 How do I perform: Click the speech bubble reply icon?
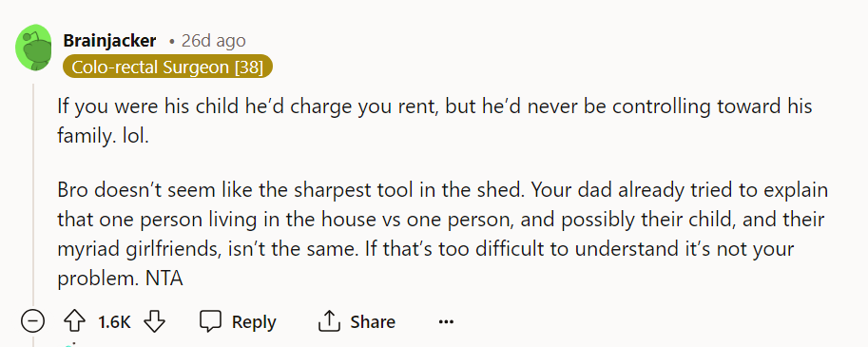click(210, 321)
